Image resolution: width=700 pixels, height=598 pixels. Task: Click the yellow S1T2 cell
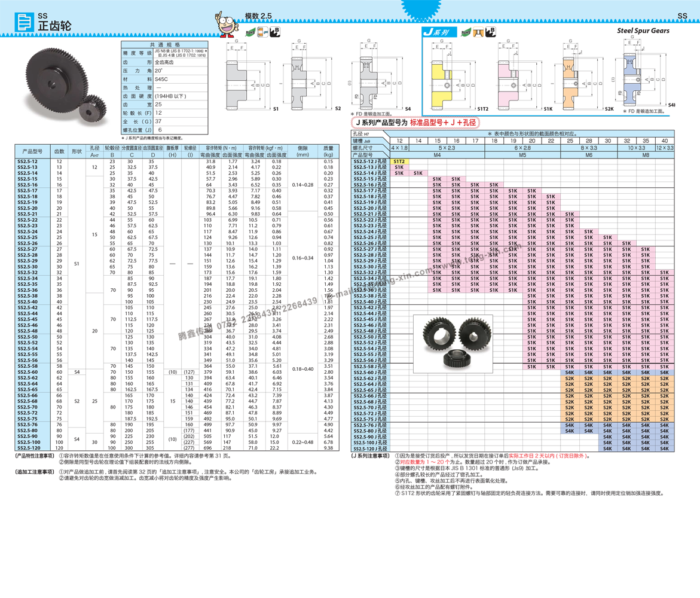399,161
